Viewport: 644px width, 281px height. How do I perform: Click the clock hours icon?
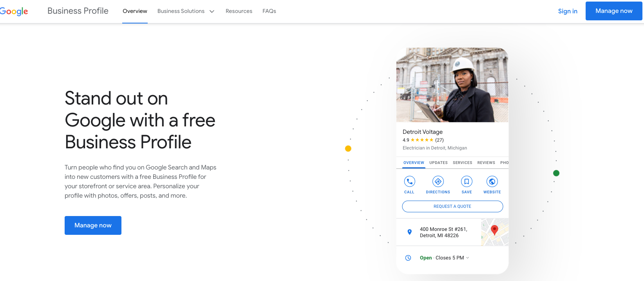point(408,258)
